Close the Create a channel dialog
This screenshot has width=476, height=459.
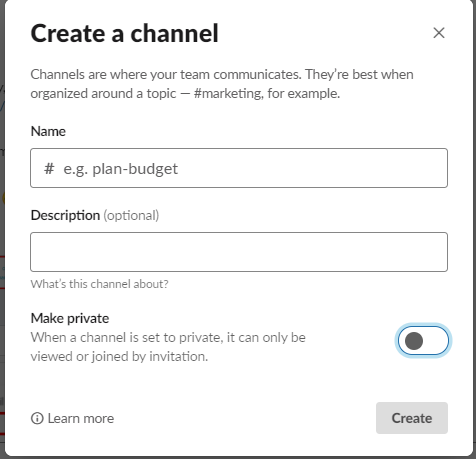click(x=439, y=33)
